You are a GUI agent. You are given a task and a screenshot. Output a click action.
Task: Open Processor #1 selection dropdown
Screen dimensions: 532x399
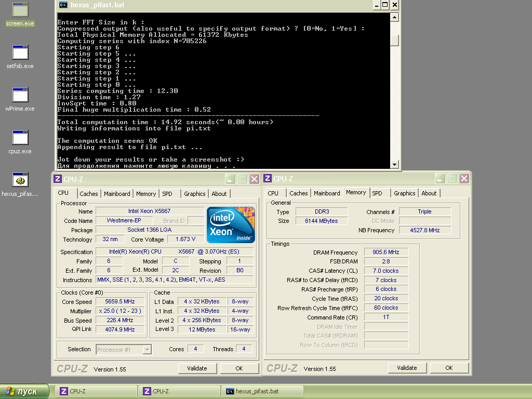point(147,350)
